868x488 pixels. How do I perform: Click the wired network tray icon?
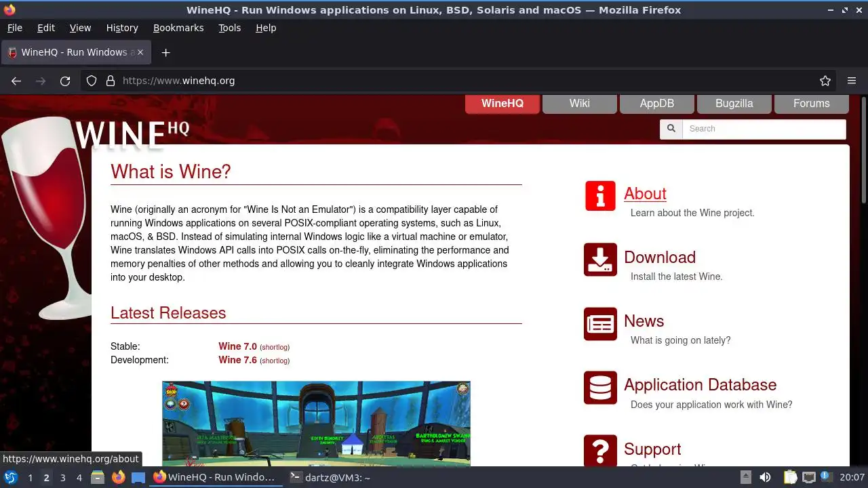click(x=809, y=477)
